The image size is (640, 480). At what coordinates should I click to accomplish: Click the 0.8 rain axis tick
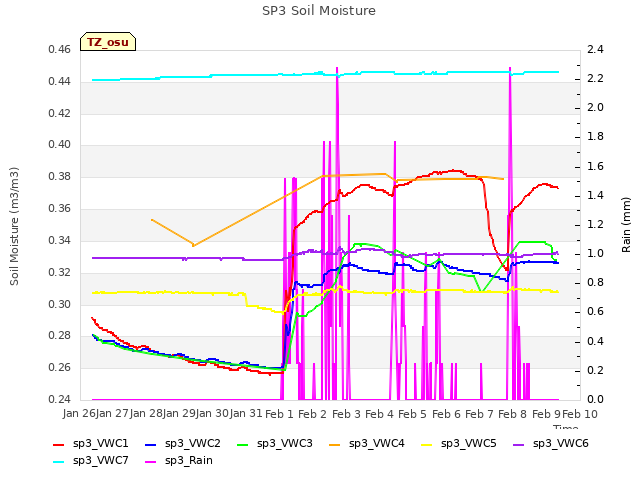click(x=596, y=283)
